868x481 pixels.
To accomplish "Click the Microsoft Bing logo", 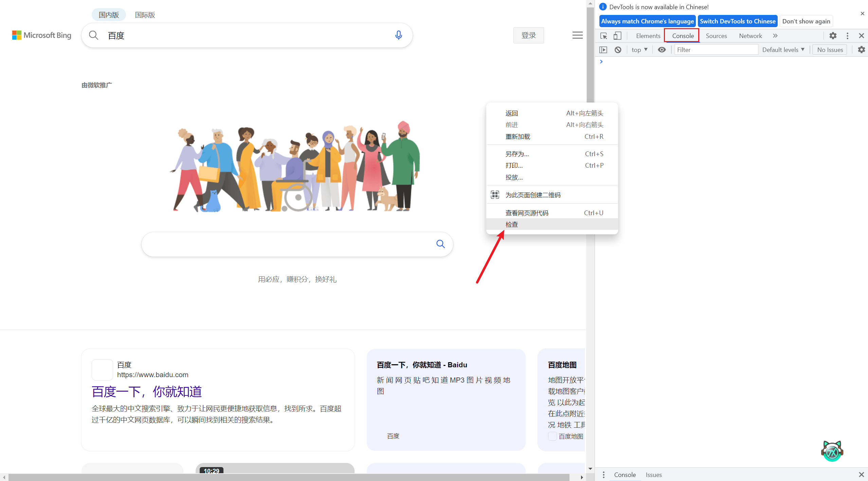I will point(42,35).
